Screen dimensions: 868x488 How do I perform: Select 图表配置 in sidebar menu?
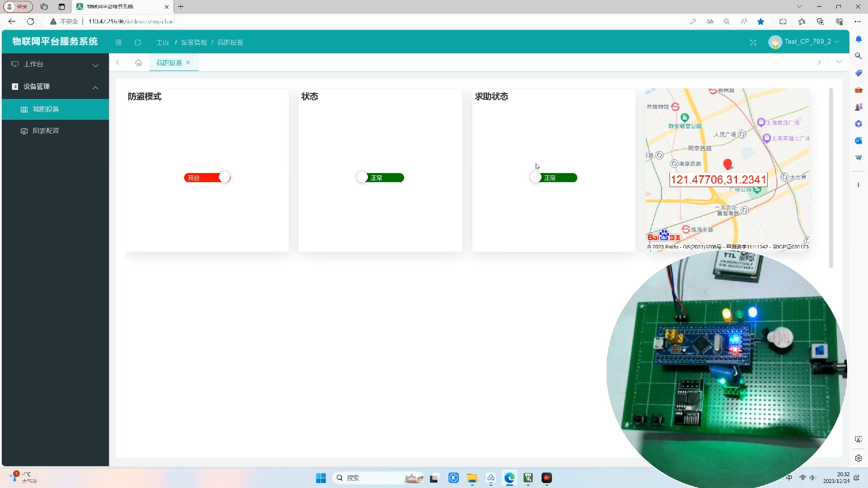(46, 131)
